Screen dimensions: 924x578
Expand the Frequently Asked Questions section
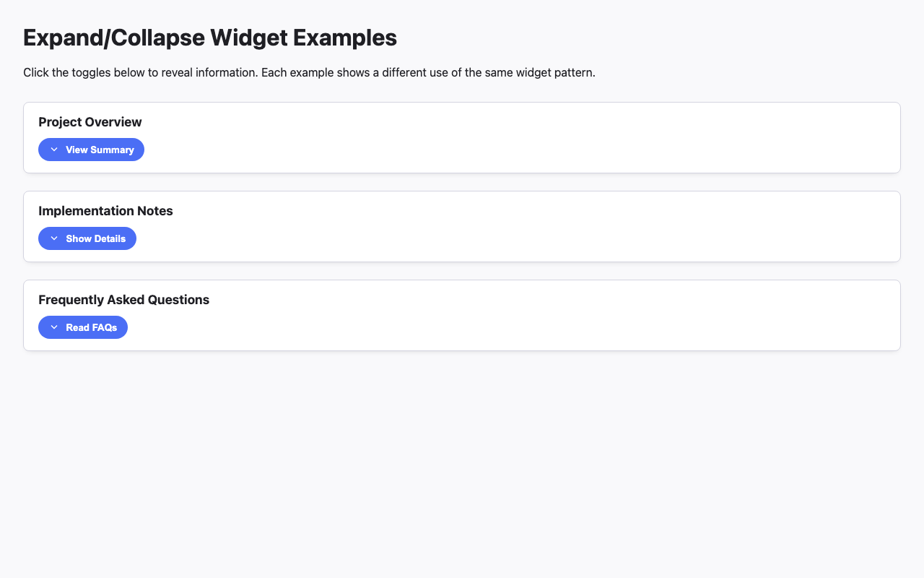83,327
